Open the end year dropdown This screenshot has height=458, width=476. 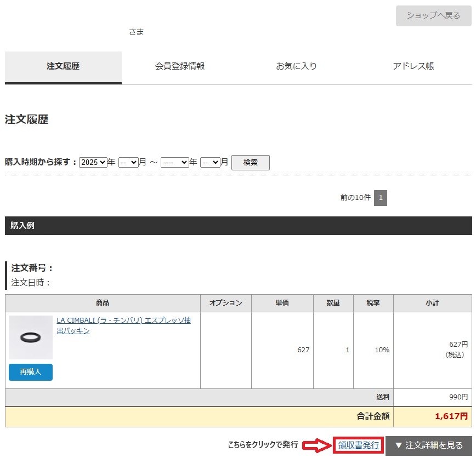point(174,163)
